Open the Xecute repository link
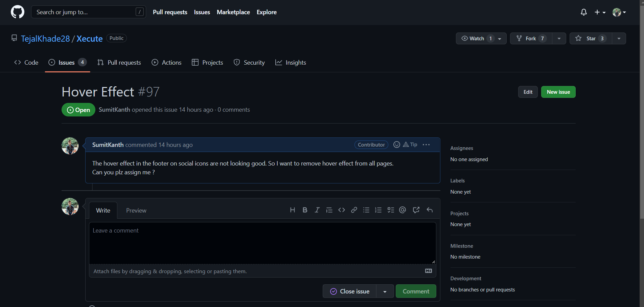644x307 pixels. pyautogui.click(x=89, y=39)
